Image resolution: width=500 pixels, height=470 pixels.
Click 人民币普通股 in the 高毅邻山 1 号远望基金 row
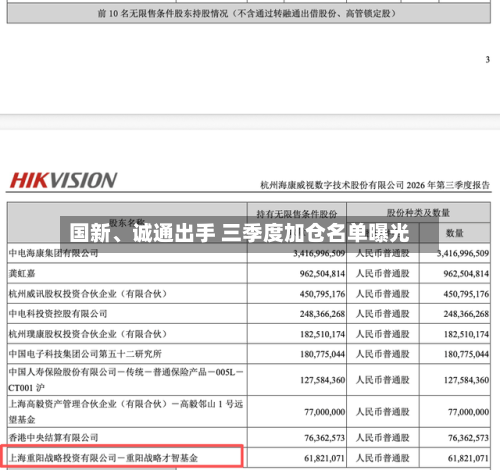click(383, 412)
